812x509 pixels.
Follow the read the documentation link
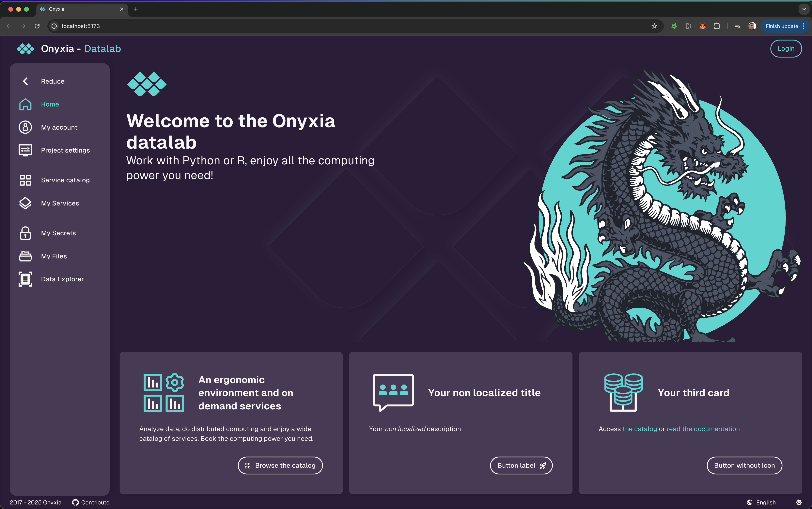pos(703,429)
